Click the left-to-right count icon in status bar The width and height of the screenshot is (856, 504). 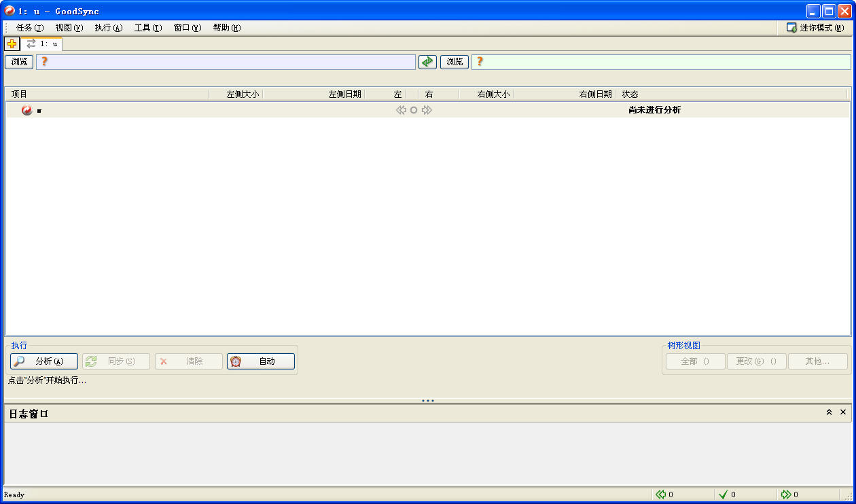786,494
